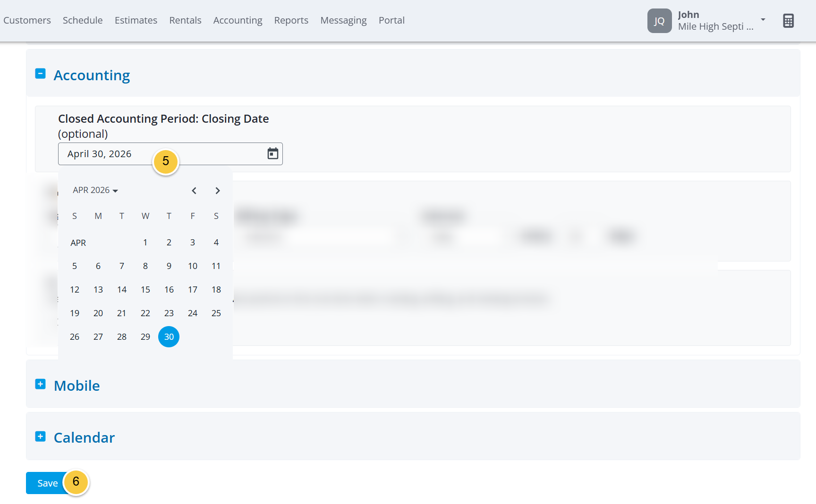
Task: Select April 21 in the calendar
Action: tap(122, 313)
